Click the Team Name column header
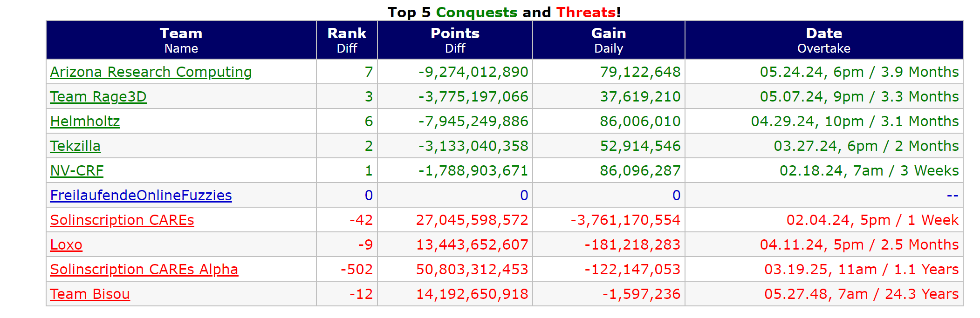The image size is (980, 318). coord(181,40)
